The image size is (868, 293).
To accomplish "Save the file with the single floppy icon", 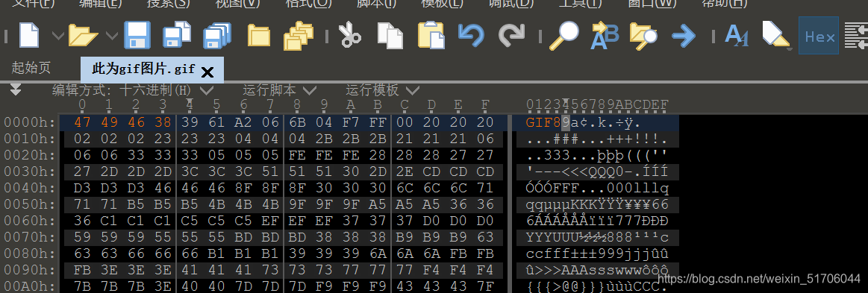I will click(x=137, y=35).
